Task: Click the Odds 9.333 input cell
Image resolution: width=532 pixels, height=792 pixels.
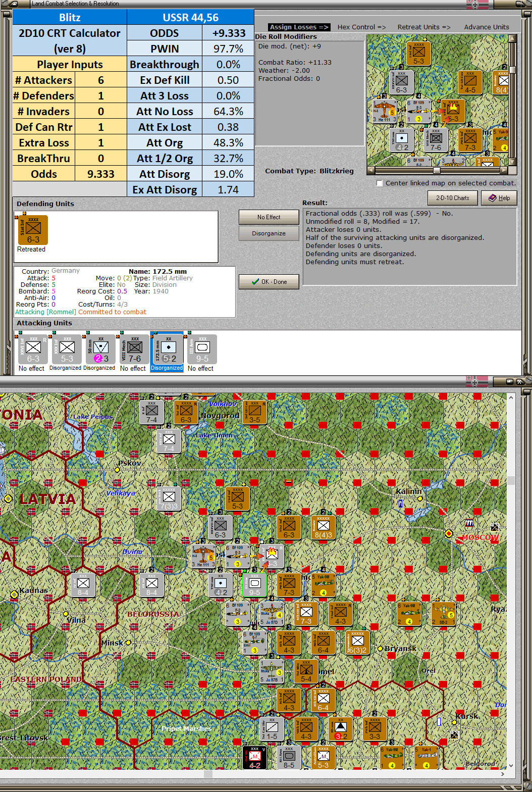Action: pos(100,174)
